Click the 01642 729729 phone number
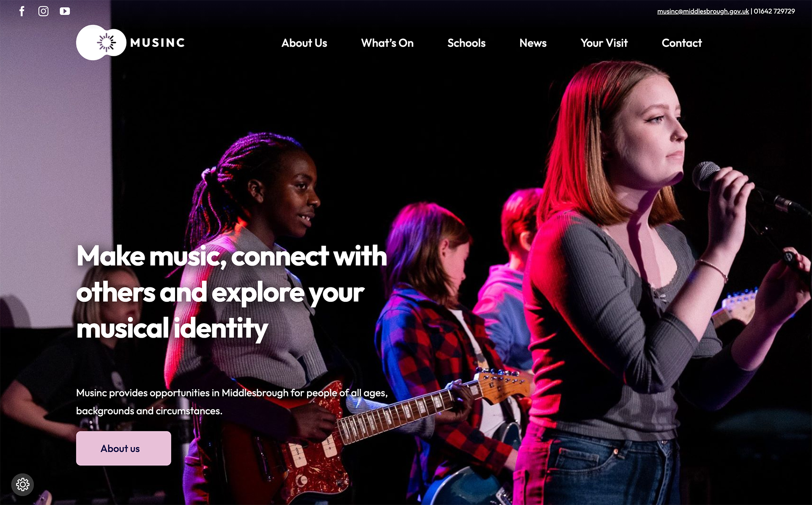Image resolution: width=812 pixels, height=505 pixels. coord(774,11)
